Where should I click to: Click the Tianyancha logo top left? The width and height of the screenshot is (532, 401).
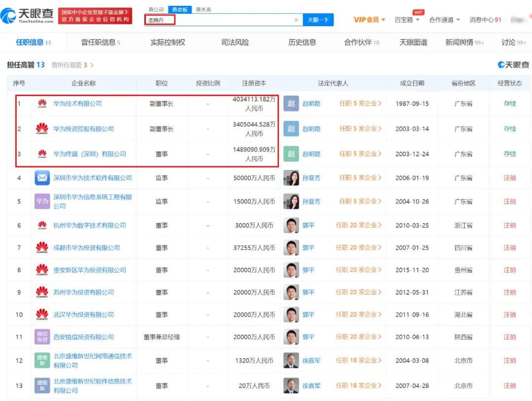click(x=27, y=15)
